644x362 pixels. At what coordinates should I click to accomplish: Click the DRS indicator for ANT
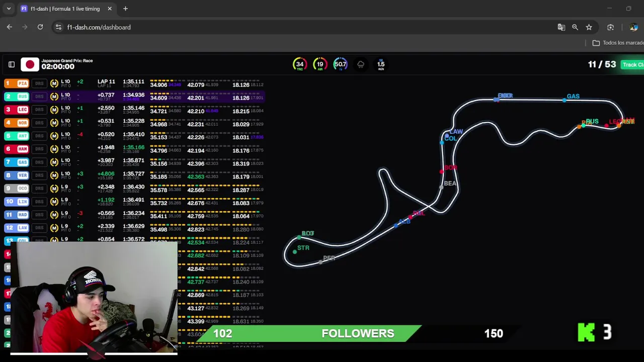click(x=39, y=136)
